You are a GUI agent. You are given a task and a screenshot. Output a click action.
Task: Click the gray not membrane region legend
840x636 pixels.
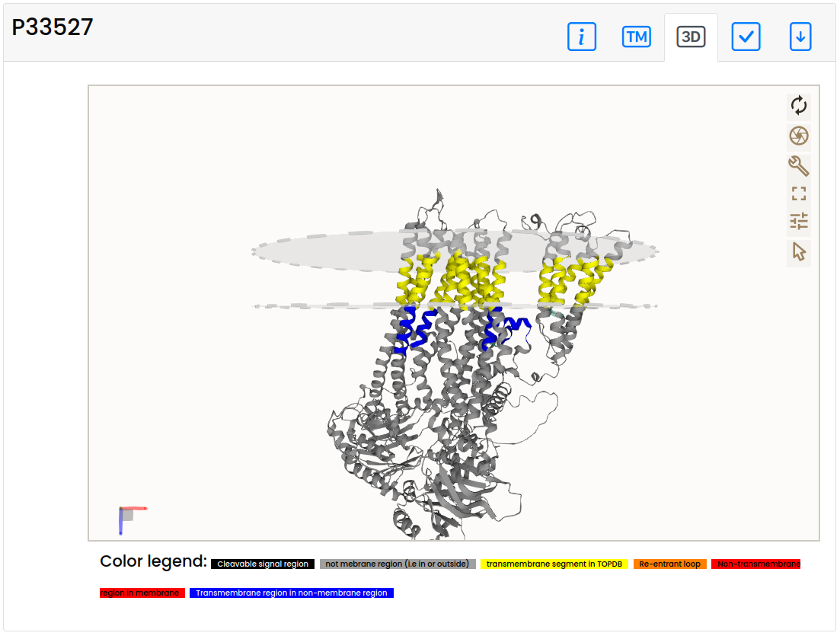(398, 564)
